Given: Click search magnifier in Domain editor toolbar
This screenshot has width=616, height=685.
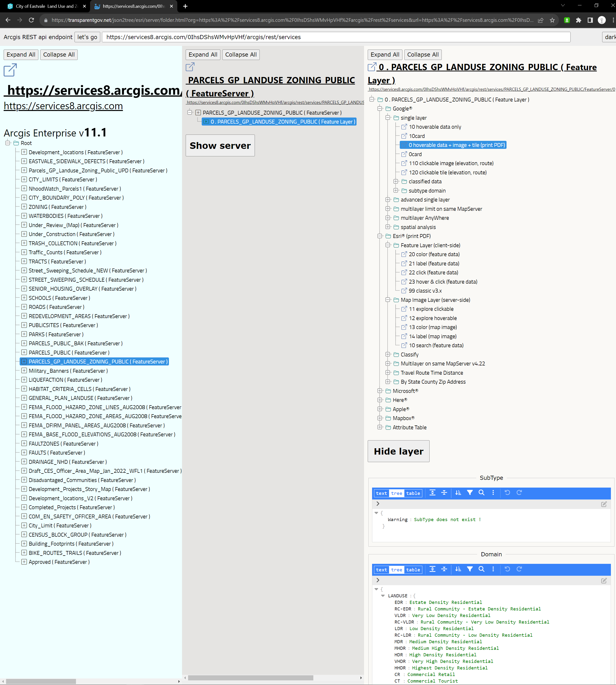Looking at the screenshot, I should click(x=481, y=569).
